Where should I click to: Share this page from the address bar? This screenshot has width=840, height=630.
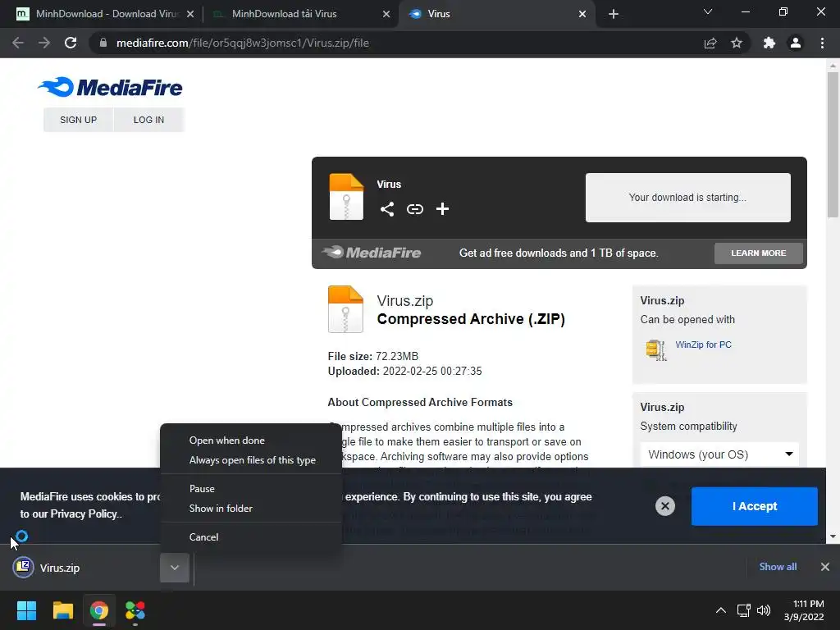click(710, 43)
